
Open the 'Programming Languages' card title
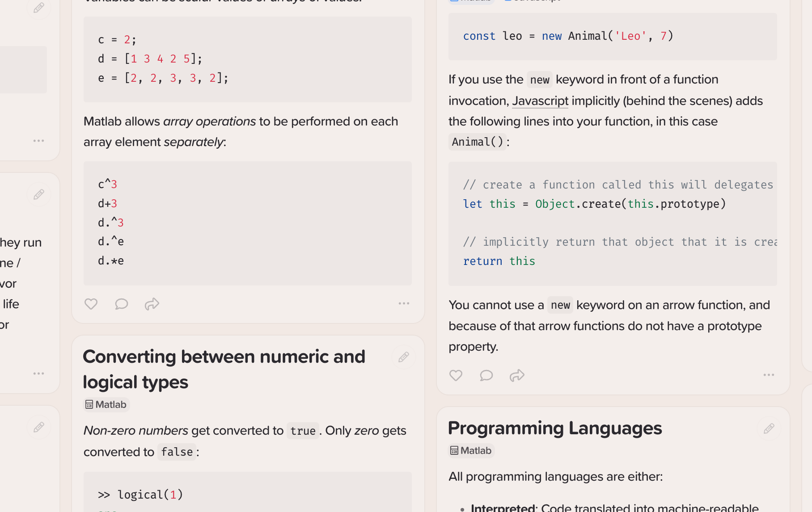(555, 428)
